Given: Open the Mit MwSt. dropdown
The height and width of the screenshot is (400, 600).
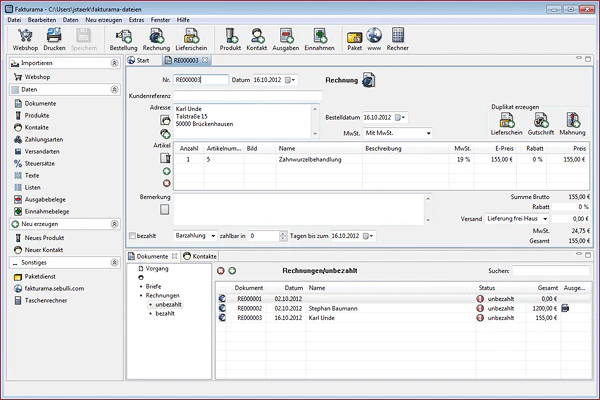Looking at the screenshot, I should pyautogui.click(x=398, y=133).
